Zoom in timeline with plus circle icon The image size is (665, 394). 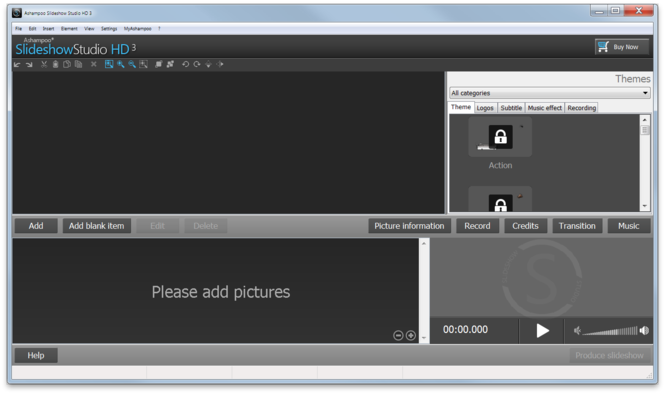coord(411,335)
